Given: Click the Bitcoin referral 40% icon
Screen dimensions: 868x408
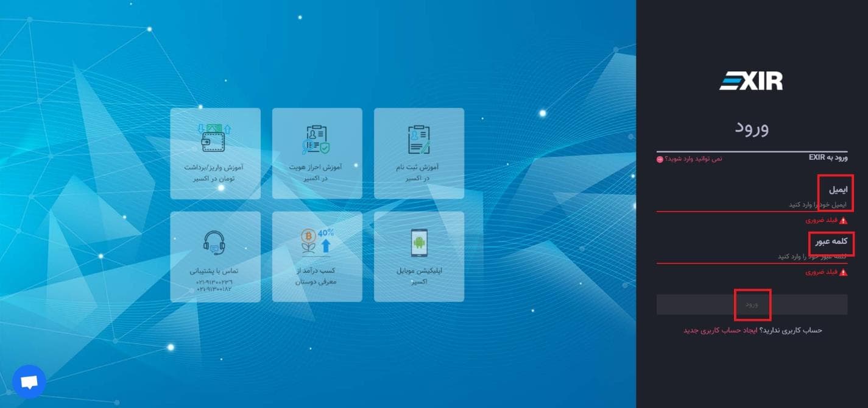Looking at the screenshot, I should (x=317, y=241).
